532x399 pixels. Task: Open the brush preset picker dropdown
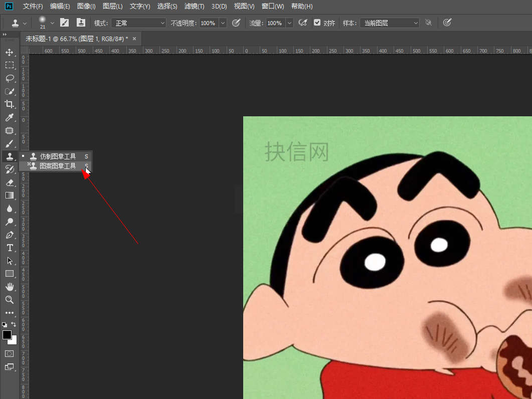[52, 23]
